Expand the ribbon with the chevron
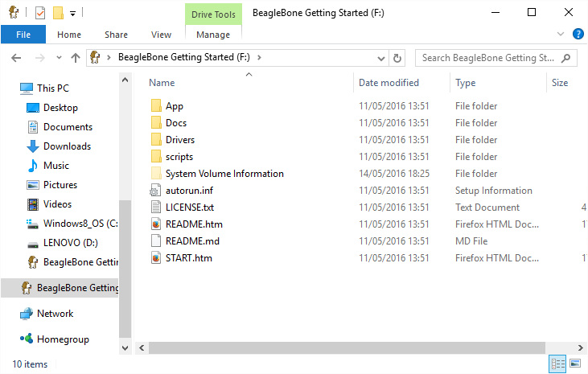588x374 pixels. tap(561, 34)
